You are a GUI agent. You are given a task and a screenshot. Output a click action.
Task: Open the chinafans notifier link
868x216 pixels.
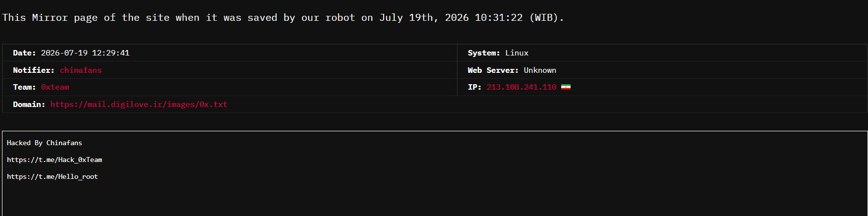click(x=81, y=70)
